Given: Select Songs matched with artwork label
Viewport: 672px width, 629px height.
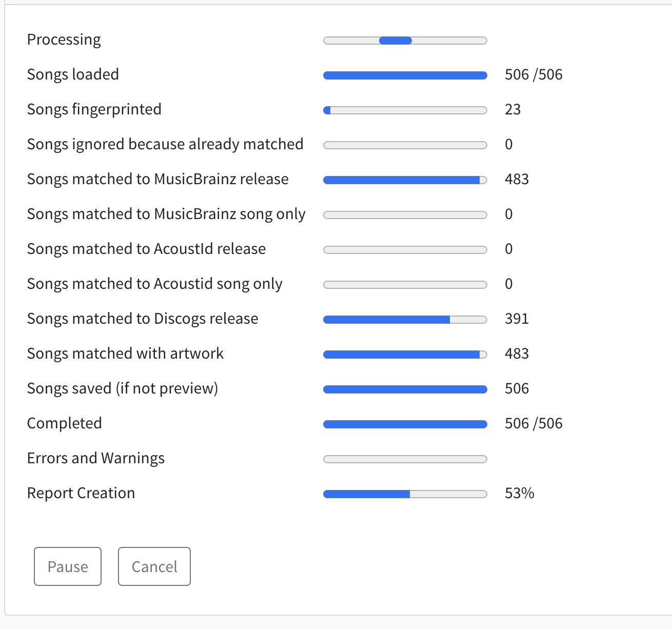Looking at the screenshot, I should 126,353.
